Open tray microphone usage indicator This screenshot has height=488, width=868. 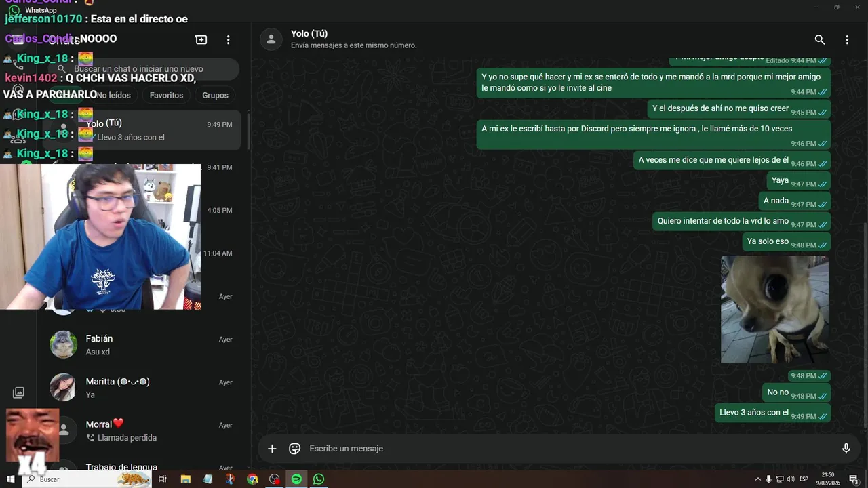(768, 479)
